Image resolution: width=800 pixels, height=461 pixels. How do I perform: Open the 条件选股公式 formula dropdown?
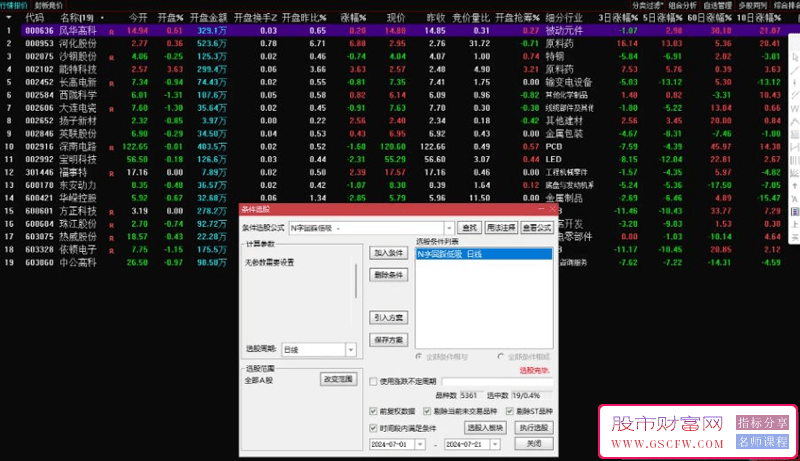(x=449, y=228)
